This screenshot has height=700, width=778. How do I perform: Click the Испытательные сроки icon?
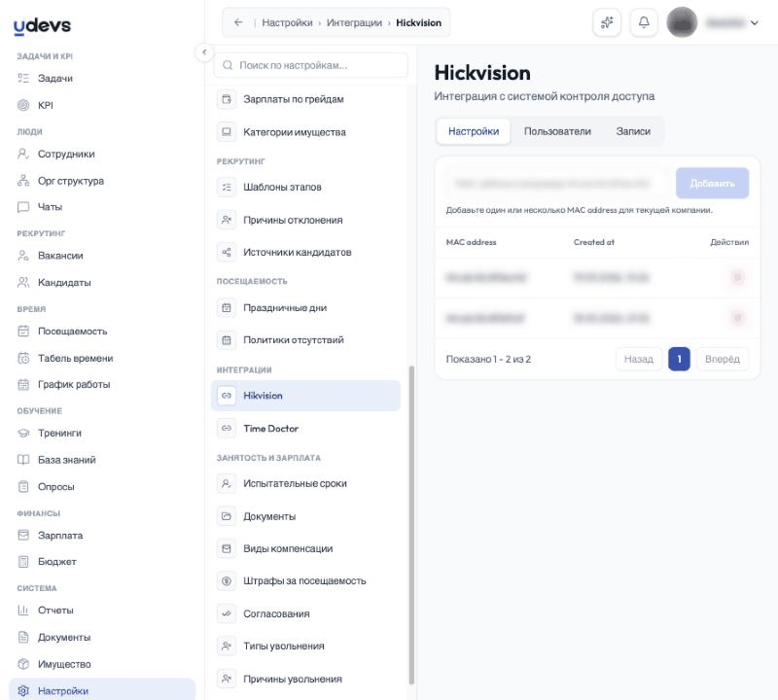coord(227,483)
